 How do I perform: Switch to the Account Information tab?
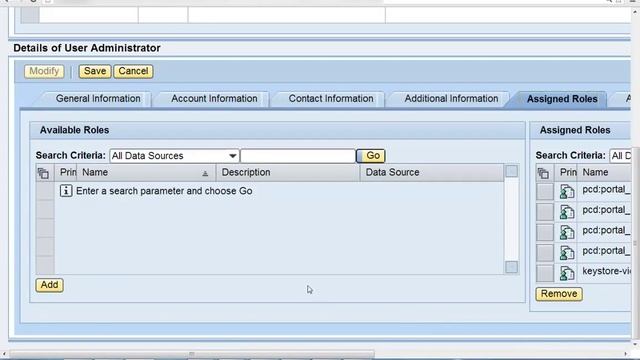click(214, 99)
